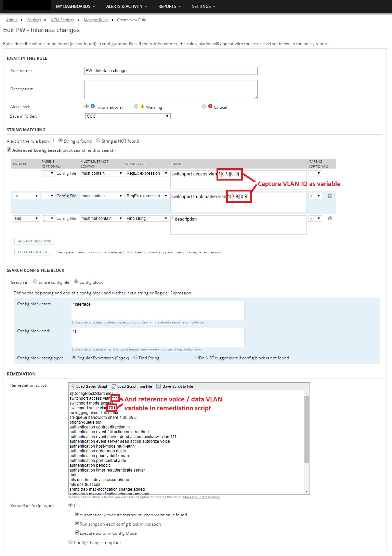
Task: Toggle 'Do NOT trigger alert if config block not found'
Action: pyautogui.click(x=197, y=357)
